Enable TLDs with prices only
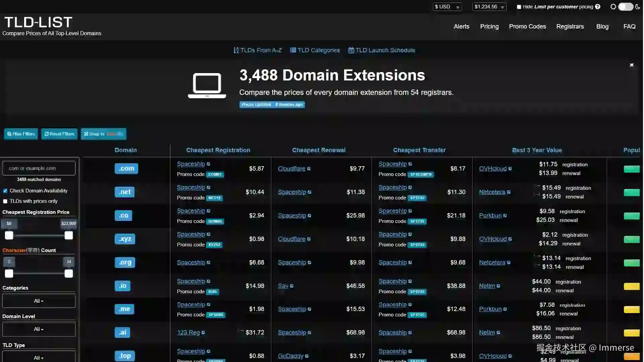The width and height of the screenshot is (644, 362). 5,201
